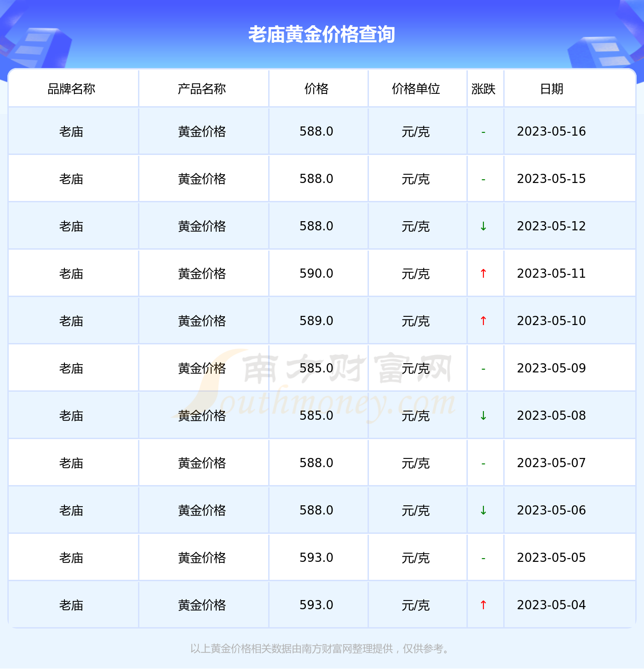Click price 588.0 in the 2023-05-16 row

click(316, 132)
